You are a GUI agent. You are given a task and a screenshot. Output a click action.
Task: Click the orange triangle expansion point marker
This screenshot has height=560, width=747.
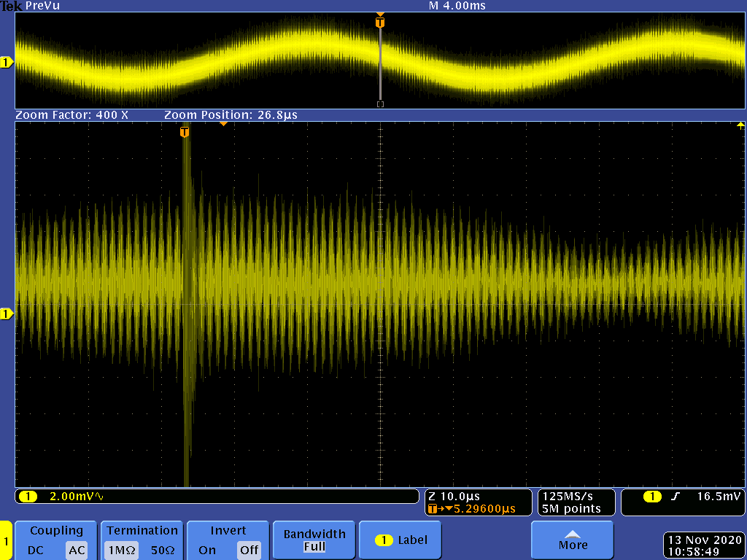point(224,125)
